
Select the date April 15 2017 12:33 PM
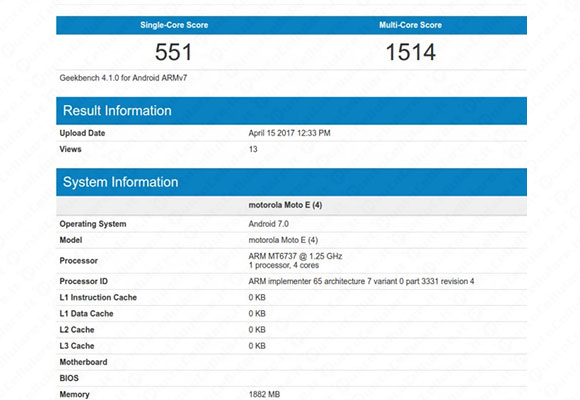[289, 133]
